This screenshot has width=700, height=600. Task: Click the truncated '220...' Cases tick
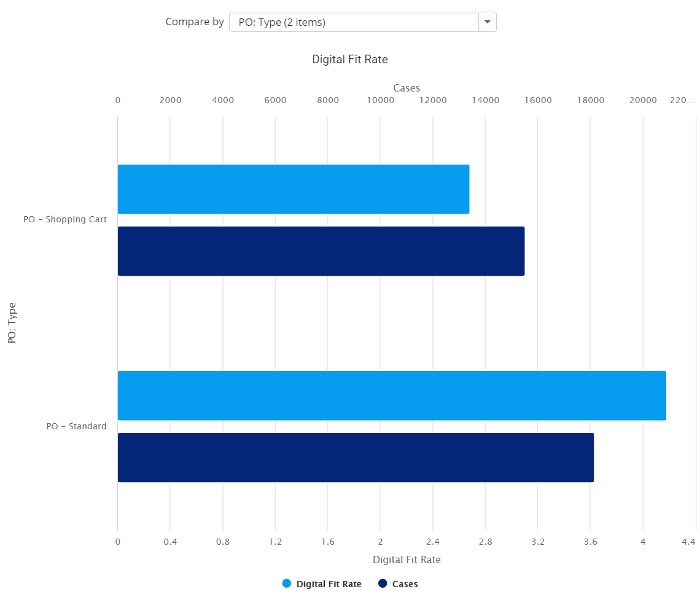682,100
